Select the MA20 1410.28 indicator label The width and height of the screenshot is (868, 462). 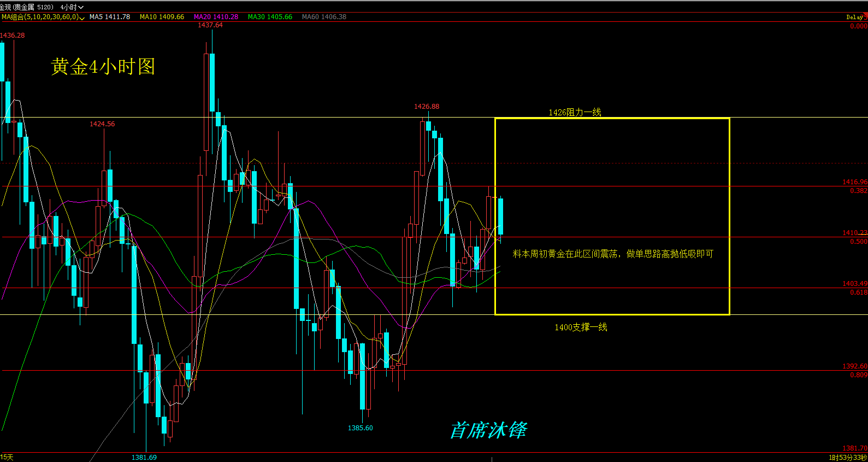pyautogui.click(x=216, y=17)
